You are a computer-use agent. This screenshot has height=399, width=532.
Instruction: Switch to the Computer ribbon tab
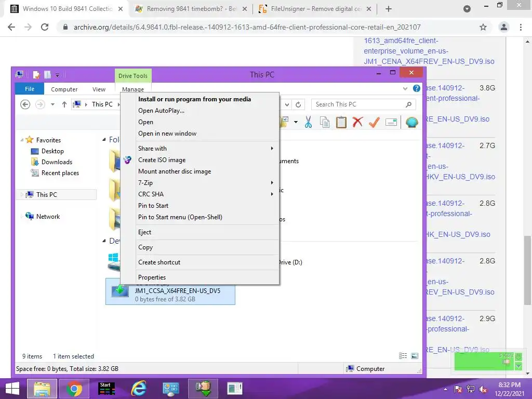pyautogui.click(x=64, y=89)
